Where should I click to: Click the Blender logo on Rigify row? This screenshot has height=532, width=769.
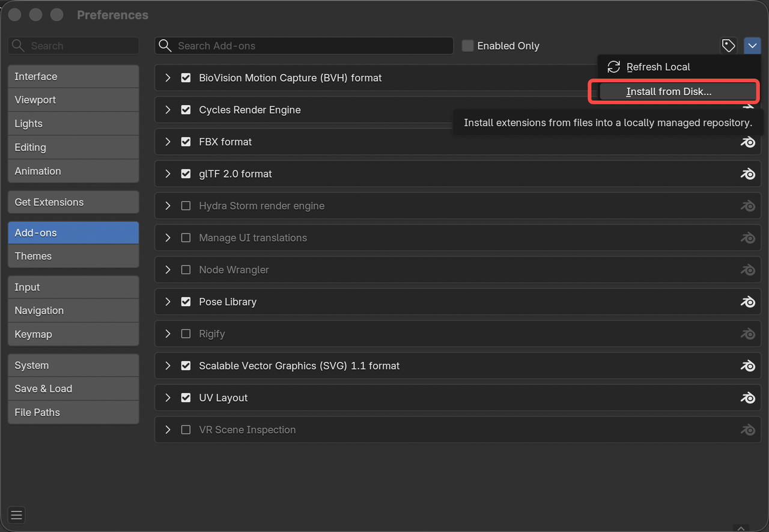click(x=747, y=334)
